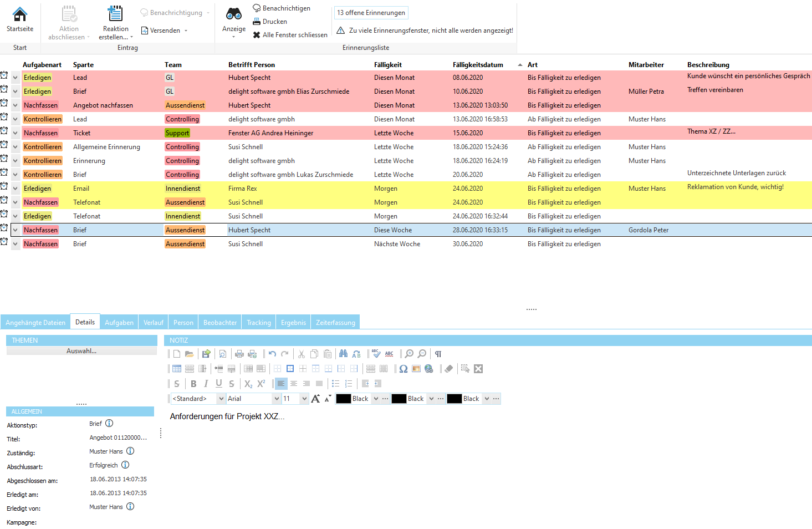Insert a special character with the Ω icon
The image size is (812, 529).
click(x=403, y=368)
